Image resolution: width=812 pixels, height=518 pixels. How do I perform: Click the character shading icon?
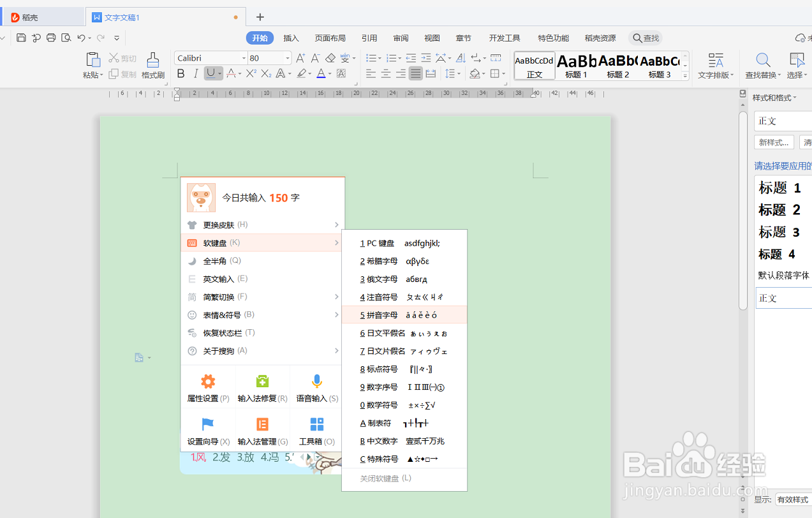(341, 74)
